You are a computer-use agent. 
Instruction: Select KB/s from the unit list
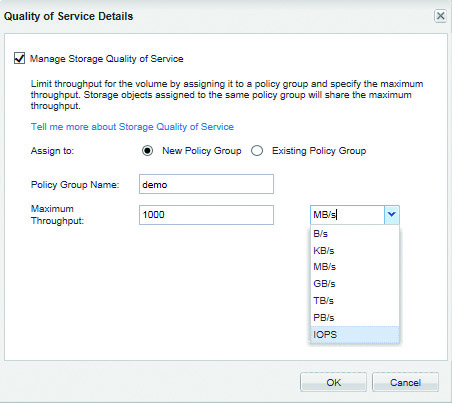pos(355,250)
